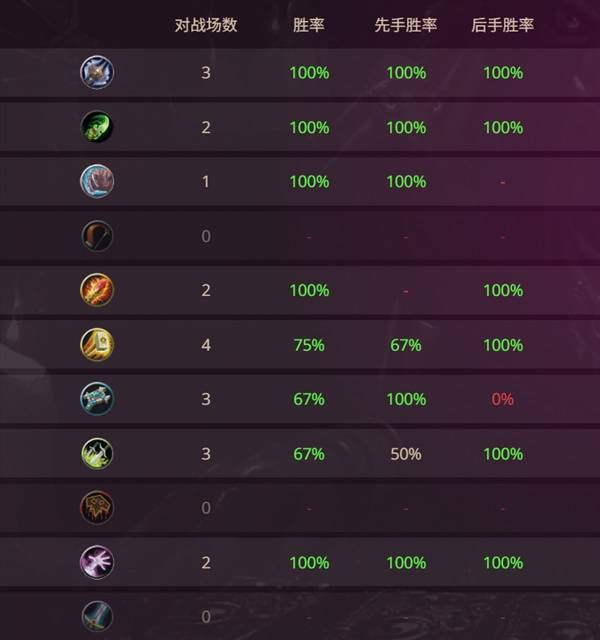600x640 pixels.
Task: Click the Druid paw class icon
Action: coord(97,181)
